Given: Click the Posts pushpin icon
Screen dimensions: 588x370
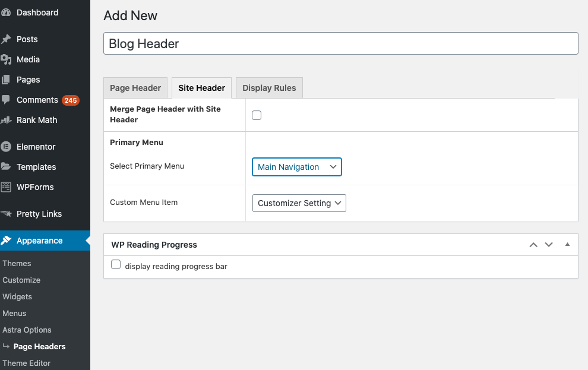Looking at the screenshot, I should (5, 39).
